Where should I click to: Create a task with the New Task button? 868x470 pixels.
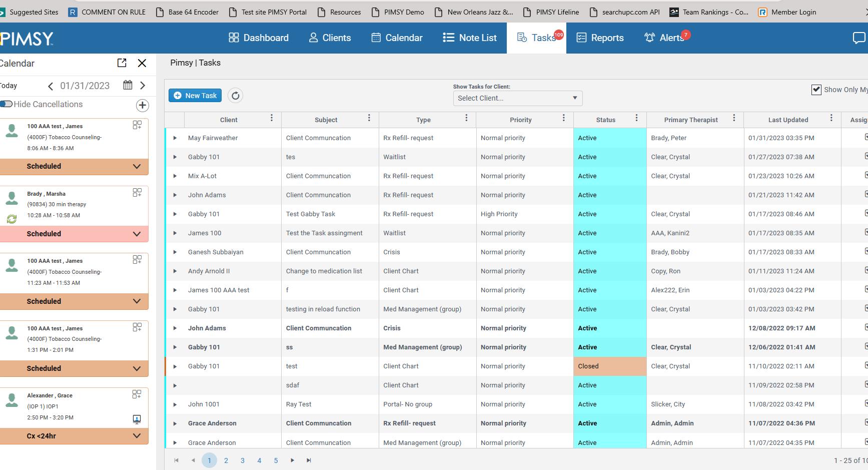pyautogui.click(x=195, y=95)
